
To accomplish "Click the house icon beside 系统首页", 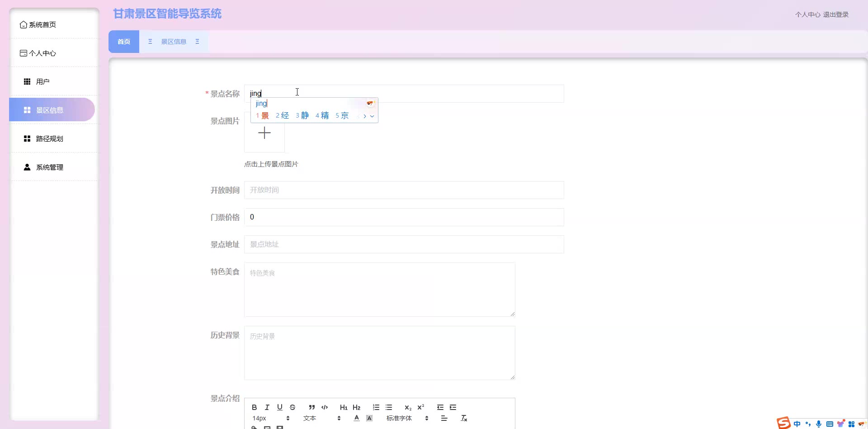I will tap(24, 24).
